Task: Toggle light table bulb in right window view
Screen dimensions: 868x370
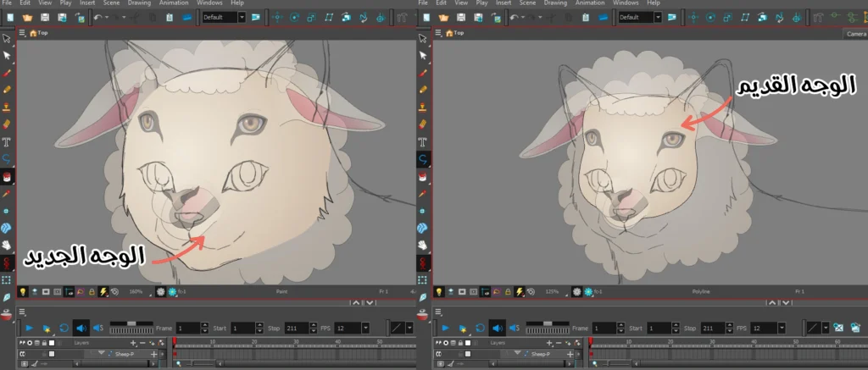Action: point(438,291)
